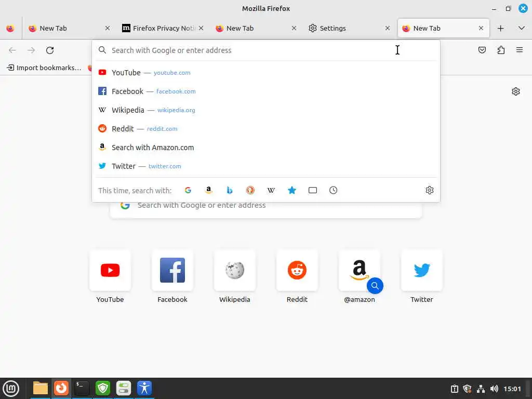
Task: Search history using the clock icon
Action: pyautogui.click(x=333, y=190)
